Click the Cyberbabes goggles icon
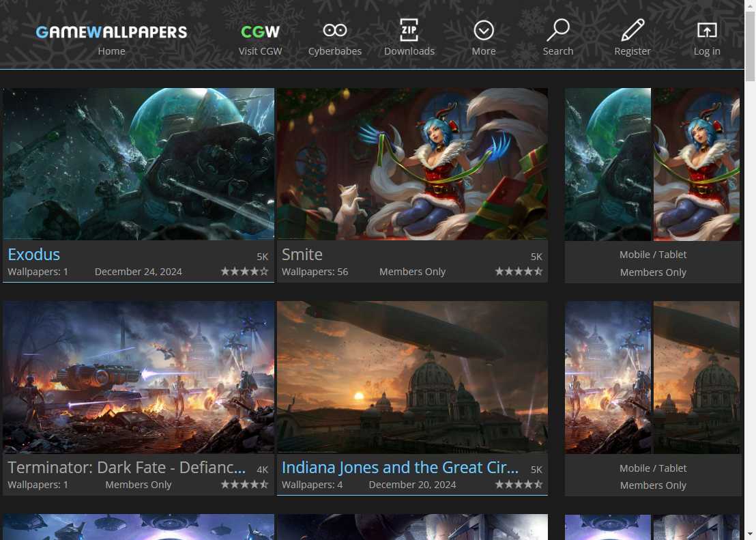This screenshot has width=756, height=540. [x=334, y=31]
